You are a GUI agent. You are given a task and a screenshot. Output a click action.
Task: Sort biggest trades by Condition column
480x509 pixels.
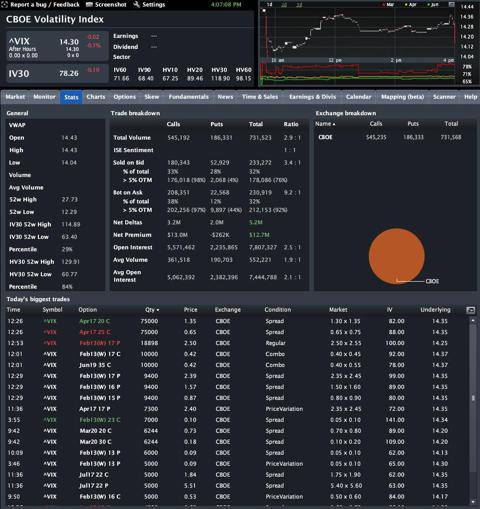tap(278, 310)
